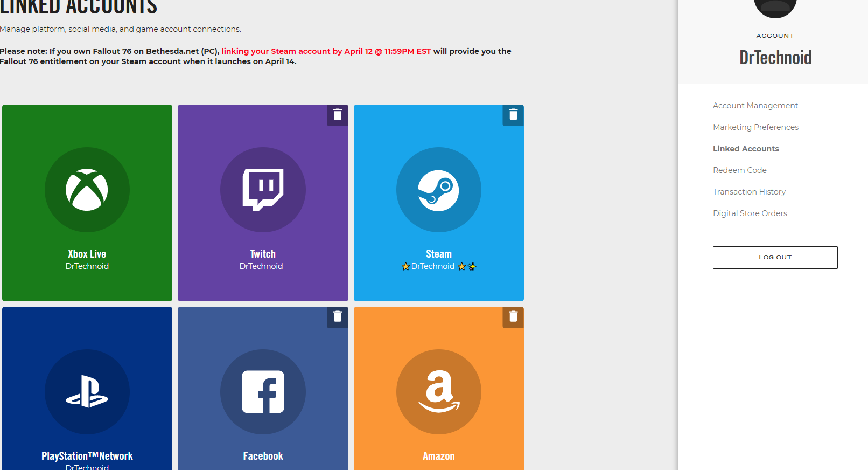868x470 pixels.
Task: Click the Amazon card title
Action: click(x=439, y=456)
